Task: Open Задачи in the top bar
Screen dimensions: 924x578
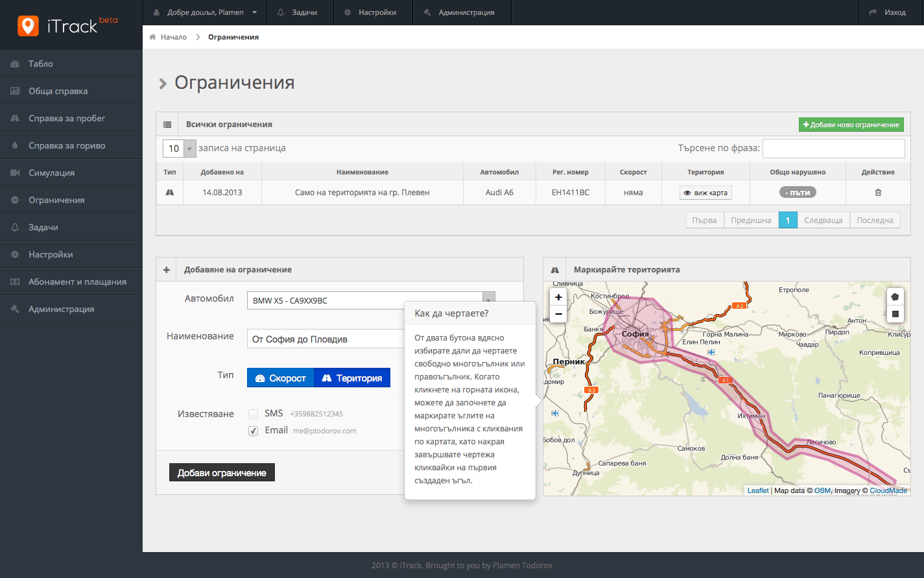Action: (x=299, y=12)
